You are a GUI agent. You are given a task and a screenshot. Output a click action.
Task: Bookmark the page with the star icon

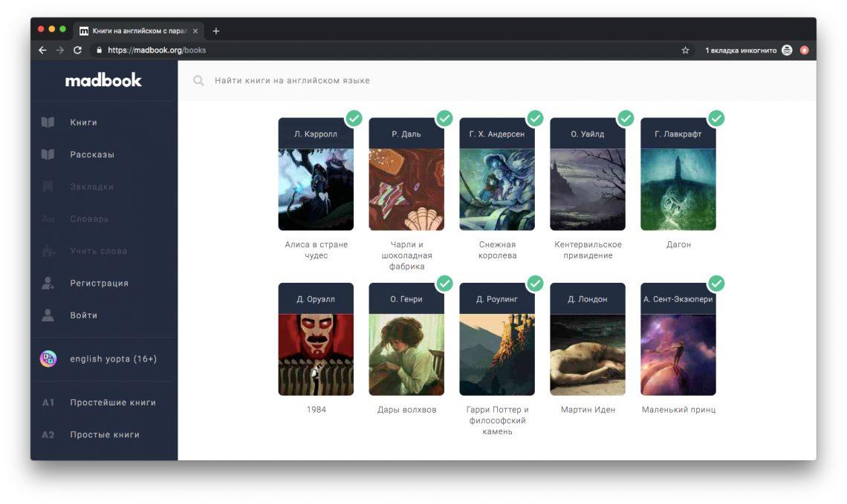point(686,50)
